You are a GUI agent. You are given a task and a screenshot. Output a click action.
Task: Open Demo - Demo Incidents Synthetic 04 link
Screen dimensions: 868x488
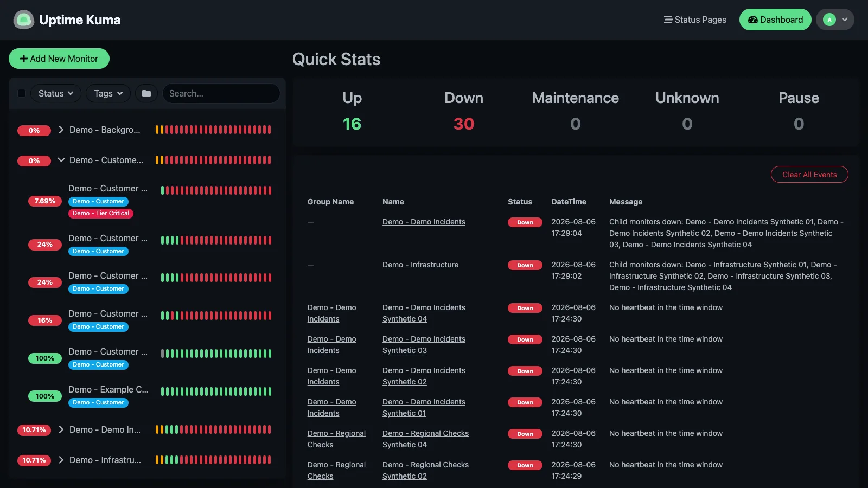[424, 313]
